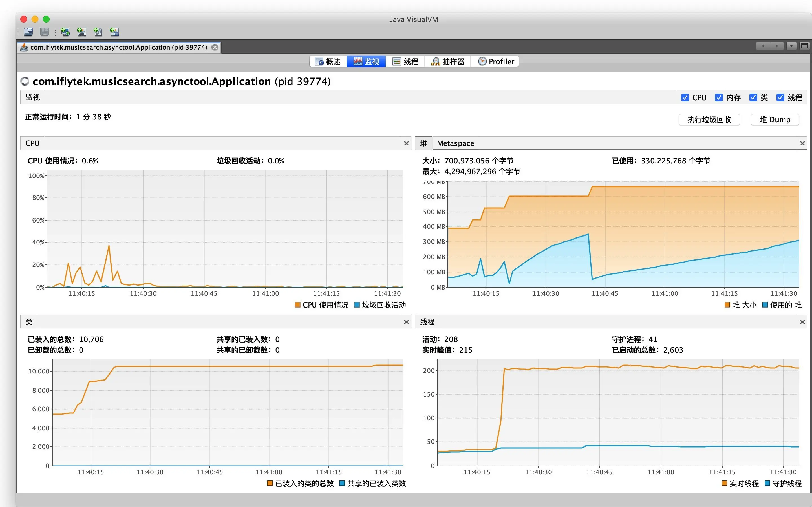
Task: Switch to the 线程 tab
Action: 405,61
